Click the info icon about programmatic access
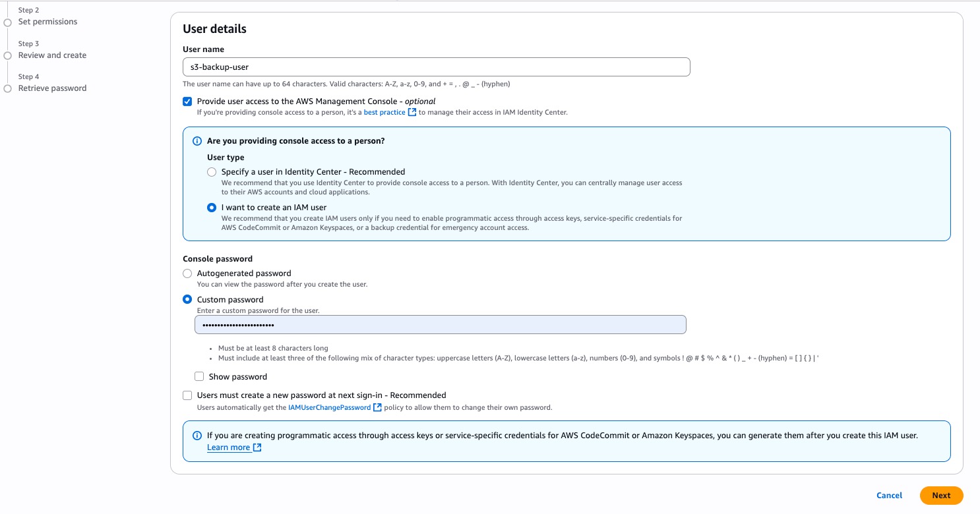 [x=197, y=436]
